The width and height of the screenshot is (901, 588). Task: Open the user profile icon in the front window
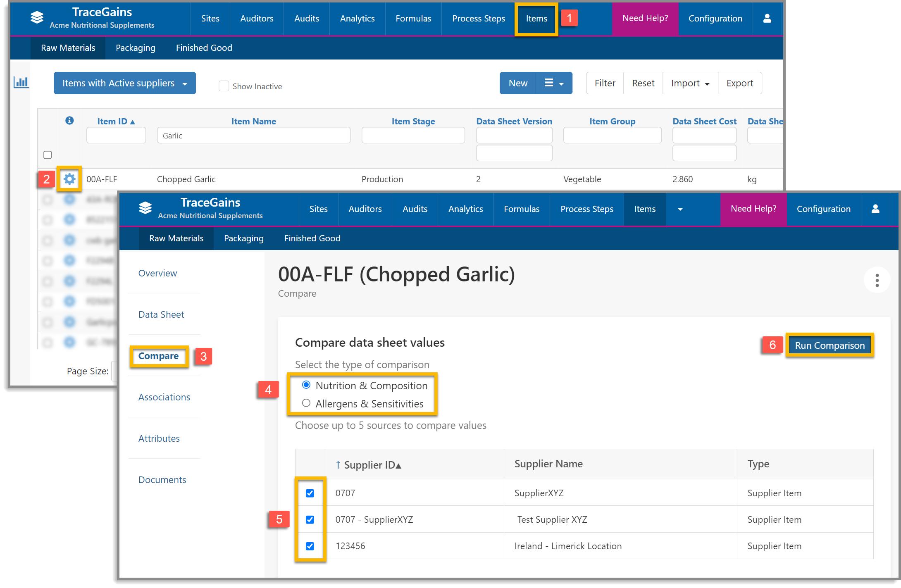pos(875,209)
